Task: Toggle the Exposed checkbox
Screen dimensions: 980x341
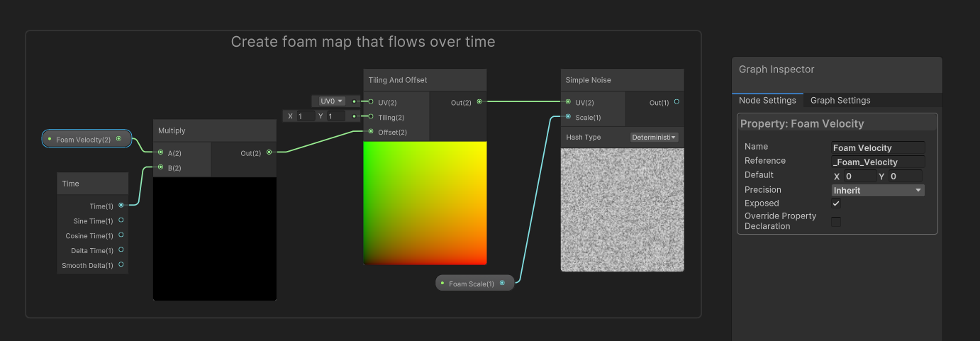Action: 836,203
